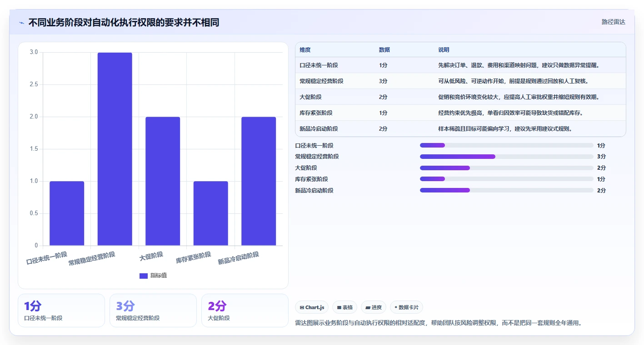Click the lightning icon beside the title
The height and width of the screenshot is (345, 644).
(21, 23)
